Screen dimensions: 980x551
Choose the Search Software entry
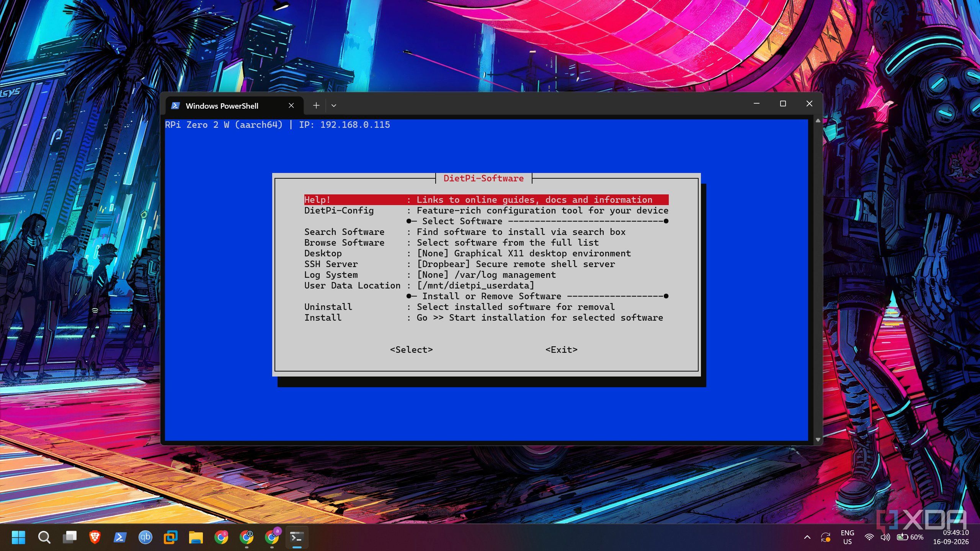[486, 232]
